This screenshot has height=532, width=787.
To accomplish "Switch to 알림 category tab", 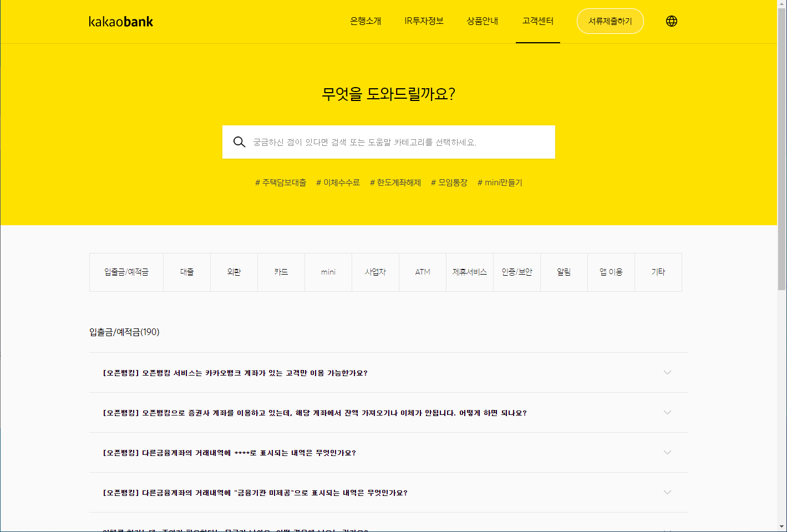I will click(x=564, y=272).
